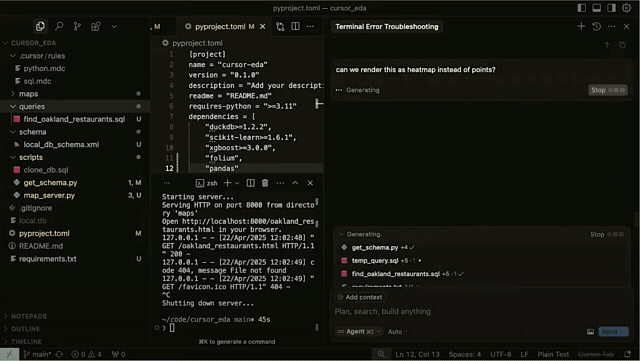Open clone_db.sql file
Screen dimensions: 640x361
(46, 170)
